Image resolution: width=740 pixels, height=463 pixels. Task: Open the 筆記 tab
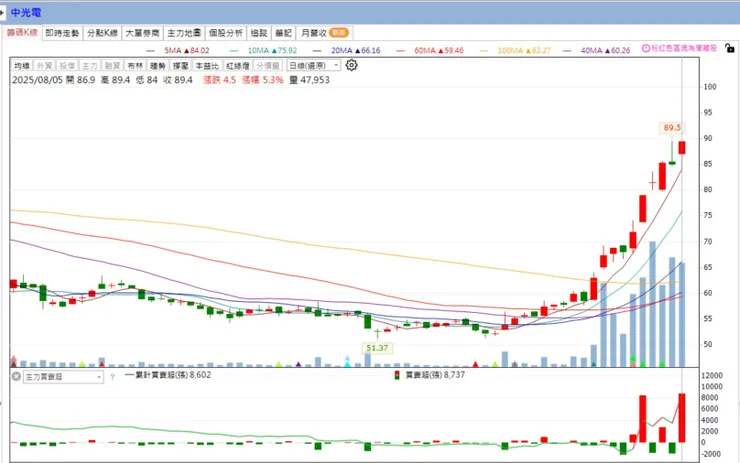[284, 33]
